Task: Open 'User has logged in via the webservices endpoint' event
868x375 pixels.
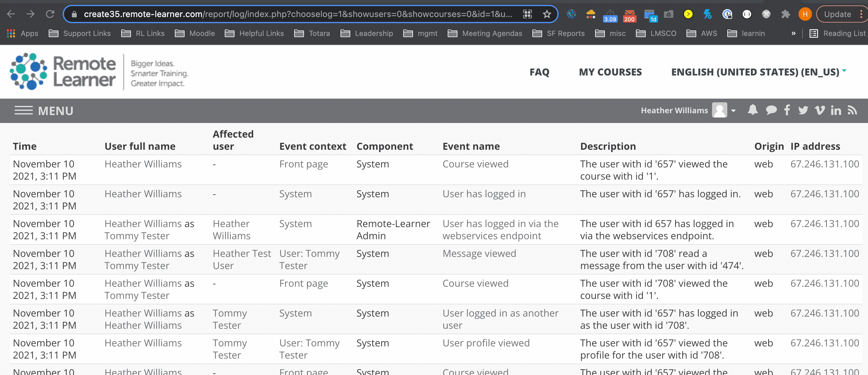Action: [x=500, y=230]
